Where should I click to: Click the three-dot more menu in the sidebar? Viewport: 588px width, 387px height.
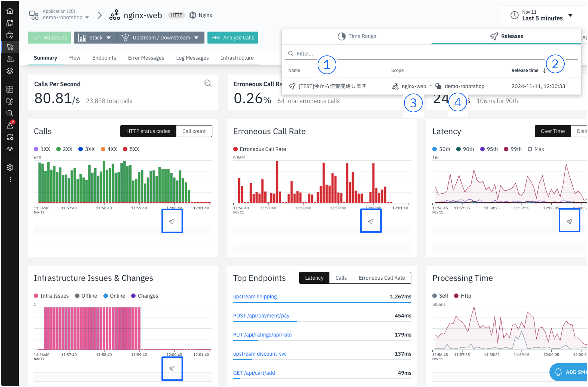pos(10,179)
